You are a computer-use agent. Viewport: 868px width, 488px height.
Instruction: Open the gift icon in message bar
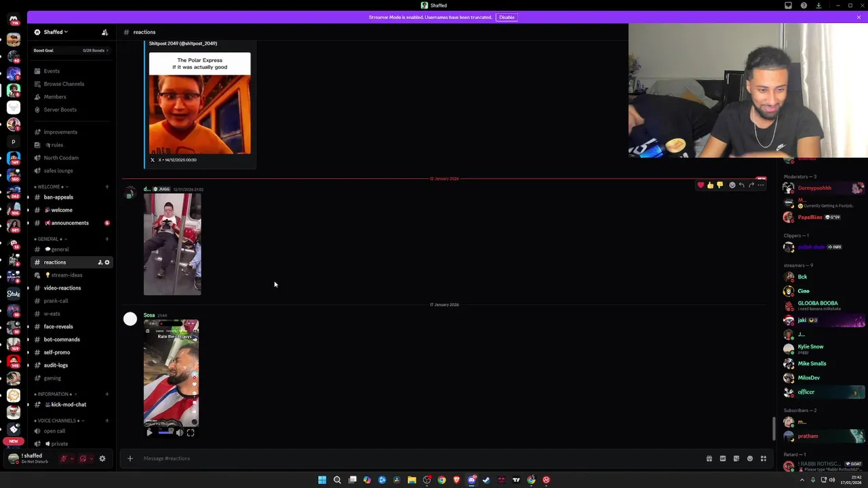709,459
